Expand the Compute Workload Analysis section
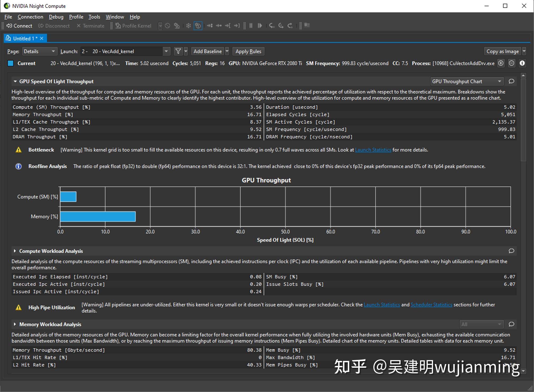The width and height of the screenshot is (534, 392). click(15, 251)
